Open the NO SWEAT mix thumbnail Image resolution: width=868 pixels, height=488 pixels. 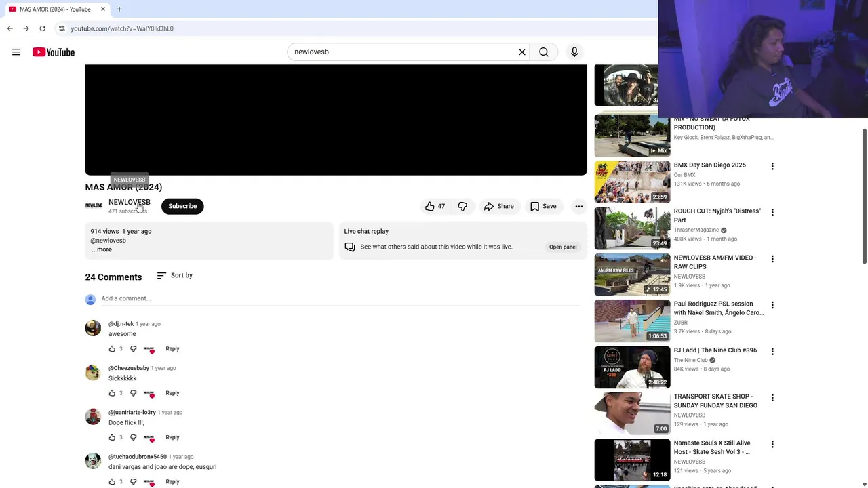coord(632,136)
